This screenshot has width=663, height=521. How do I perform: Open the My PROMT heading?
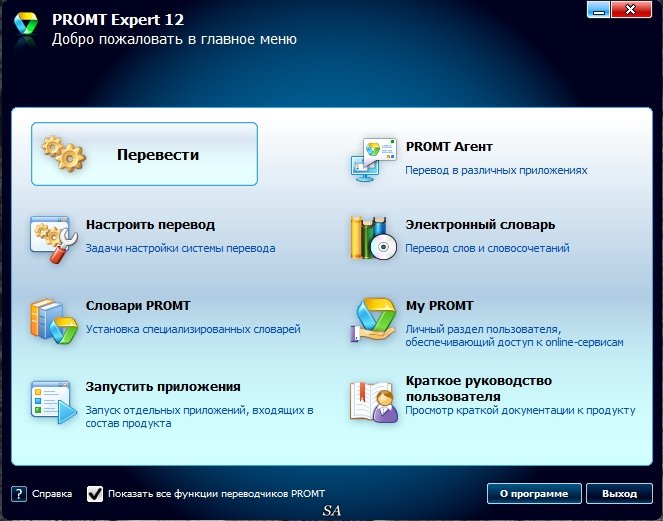coord(439,306)
